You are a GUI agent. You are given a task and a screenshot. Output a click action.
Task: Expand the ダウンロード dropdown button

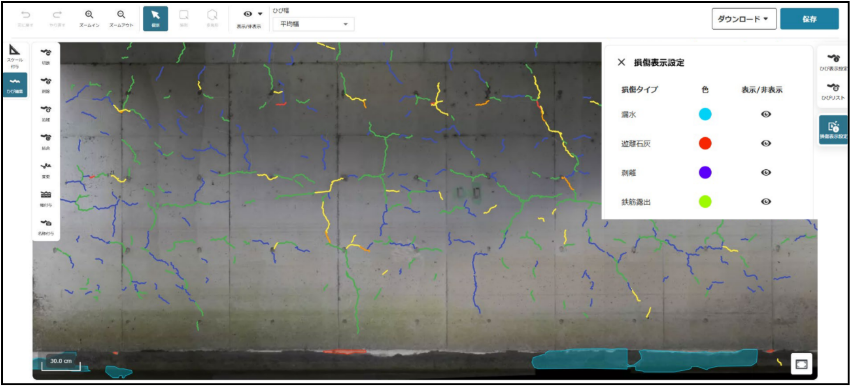pyautogui.click(x=744, y=18)
